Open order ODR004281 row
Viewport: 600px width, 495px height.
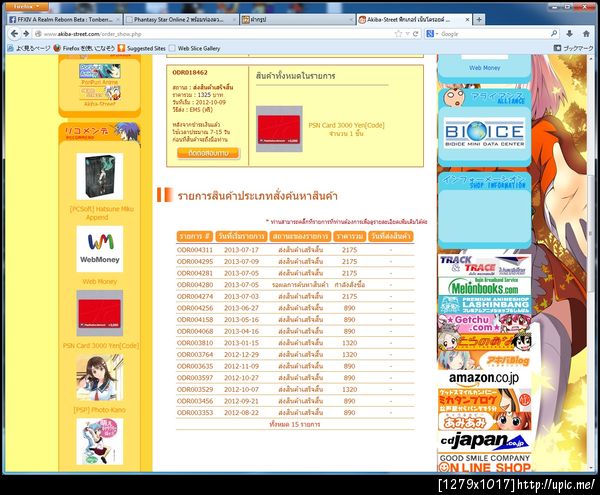coord(295,273)
